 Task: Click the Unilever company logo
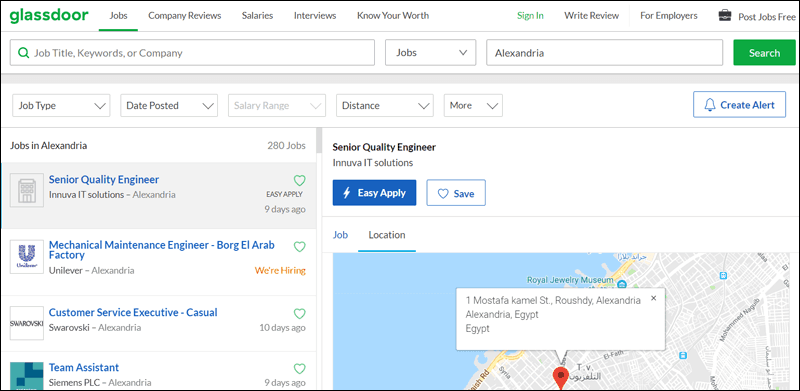coord(27,257)
